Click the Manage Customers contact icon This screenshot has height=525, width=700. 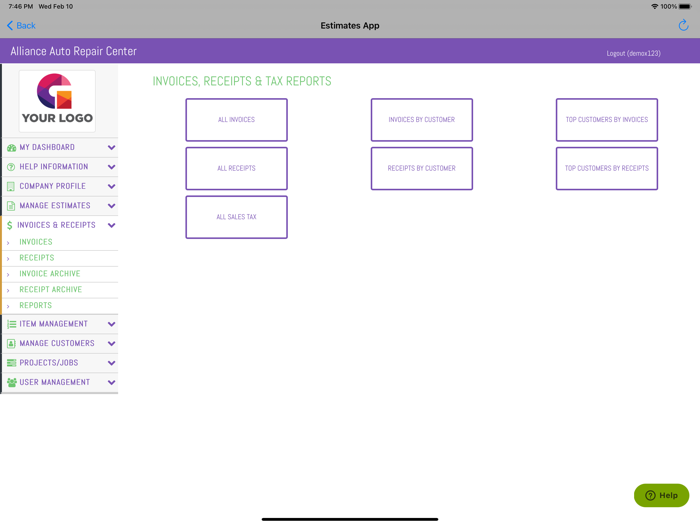(x=11, y=344)
